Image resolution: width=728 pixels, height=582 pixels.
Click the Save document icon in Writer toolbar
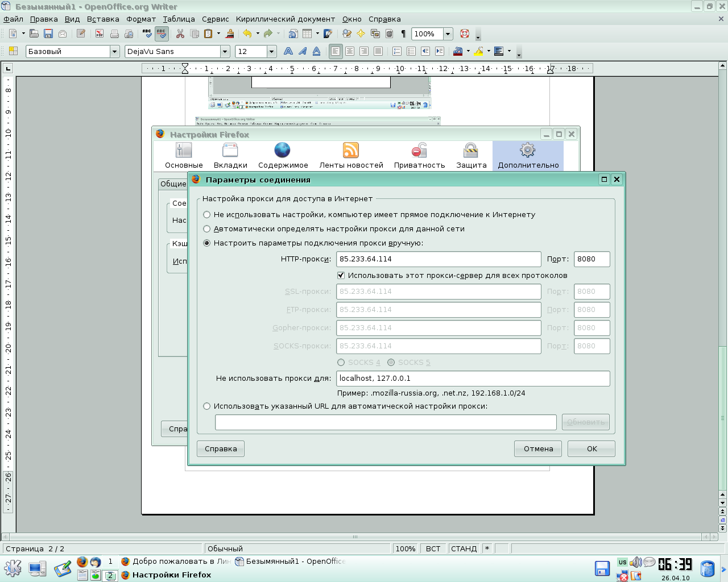(48, 34)
